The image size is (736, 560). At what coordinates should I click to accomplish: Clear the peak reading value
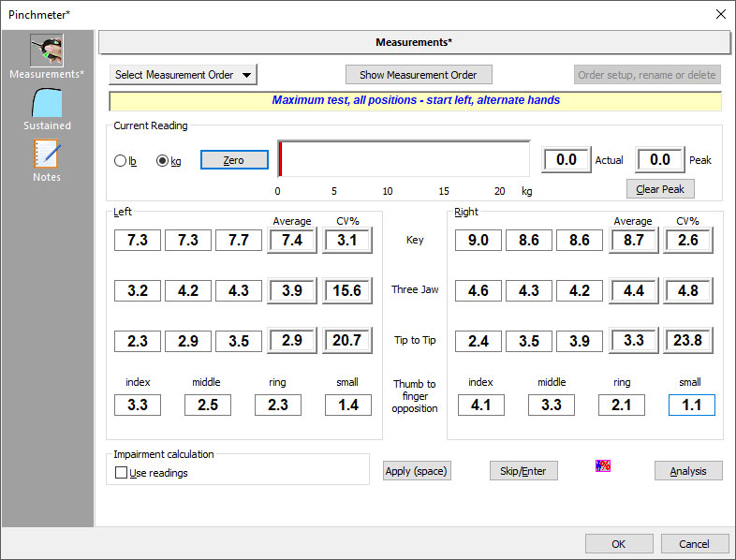pos(660,189)
